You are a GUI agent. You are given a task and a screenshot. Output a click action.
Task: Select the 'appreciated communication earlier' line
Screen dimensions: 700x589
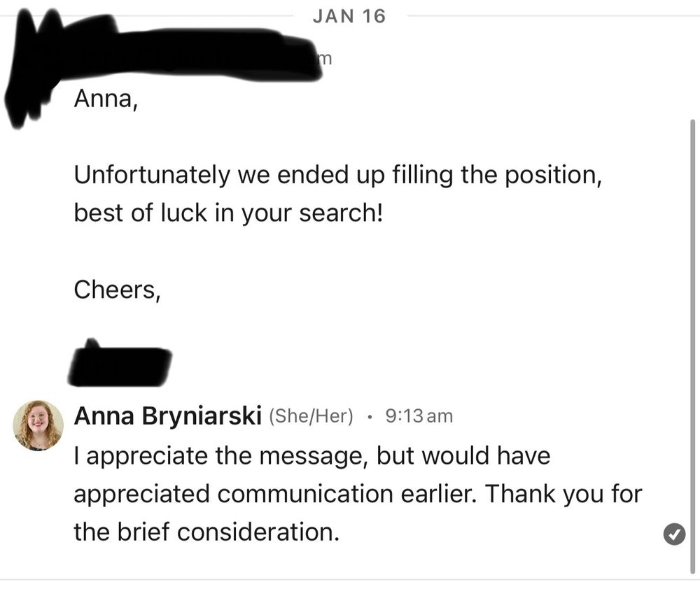pos(358,495)
